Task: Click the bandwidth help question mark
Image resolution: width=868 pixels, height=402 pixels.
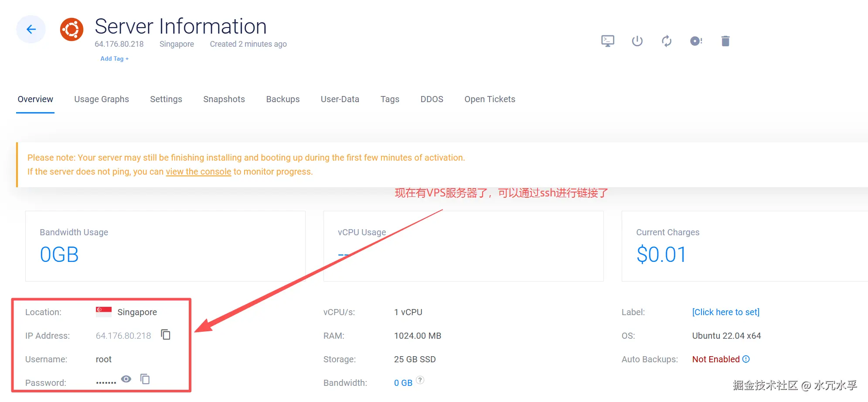Action: click(x=420, y=380)
